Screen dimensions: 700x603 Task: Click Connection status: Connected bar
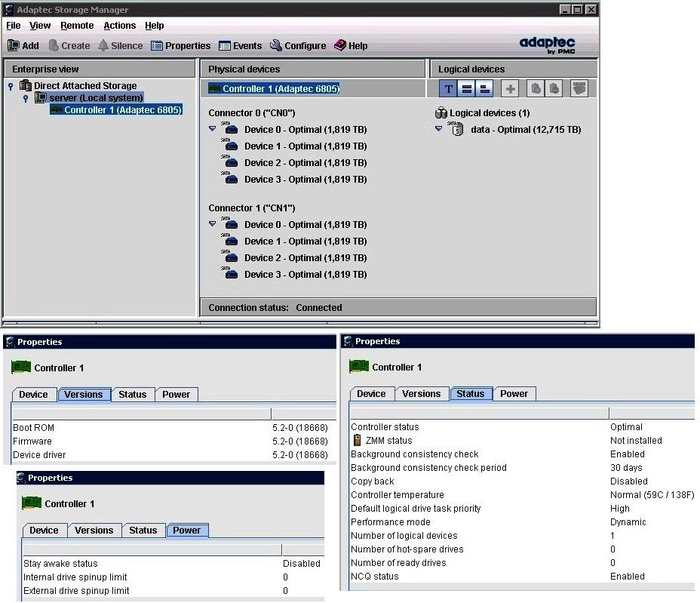click(x=398, y=307)
